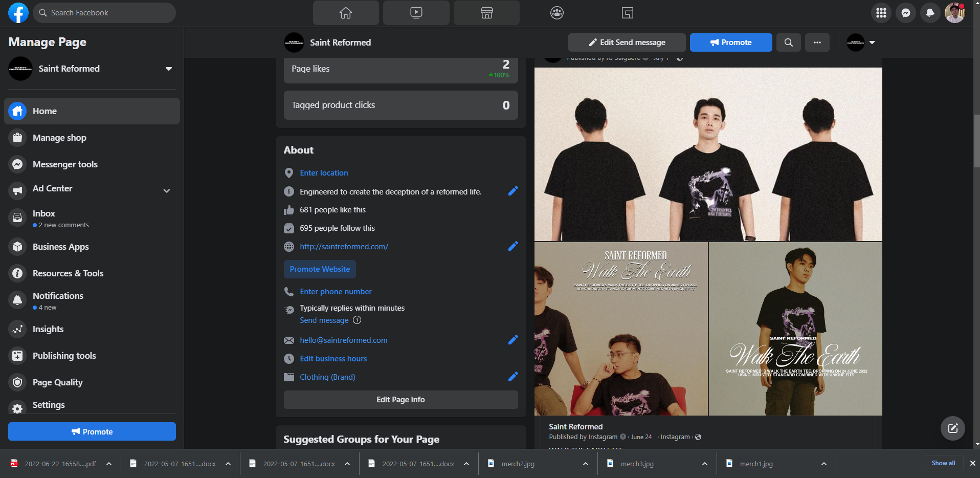Edit the website URL pencil icon
This screenshot has height=478, width=980.
click(x=513, y=246)
